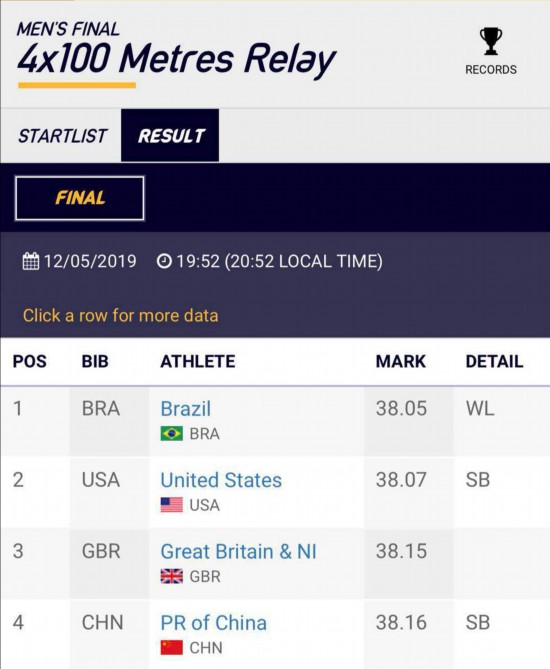This screenshot has height=669, width=550.
Task: Open the Great Britain & NI link
Action: (x=239, y=551)
